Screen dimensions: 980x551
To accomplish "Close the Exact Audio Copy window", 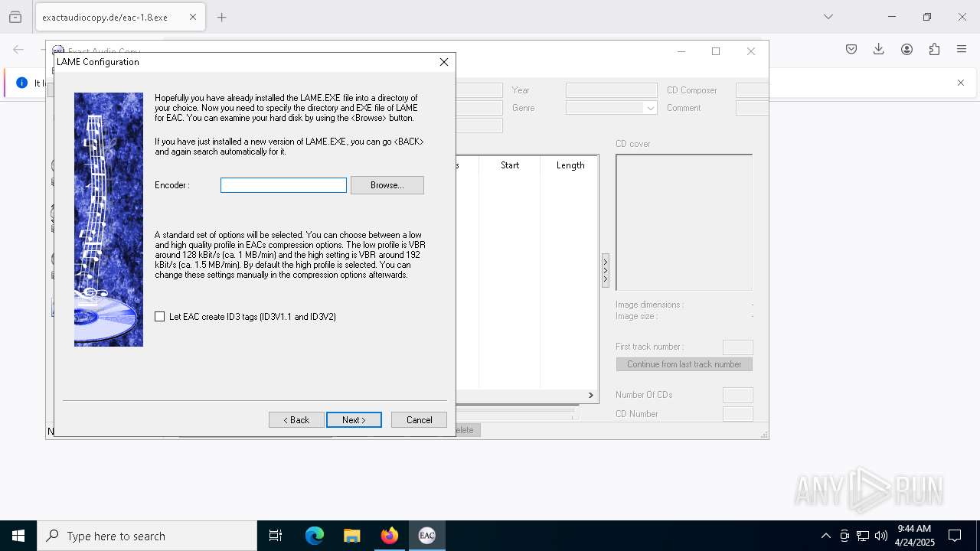I will [x=751, y=51].
